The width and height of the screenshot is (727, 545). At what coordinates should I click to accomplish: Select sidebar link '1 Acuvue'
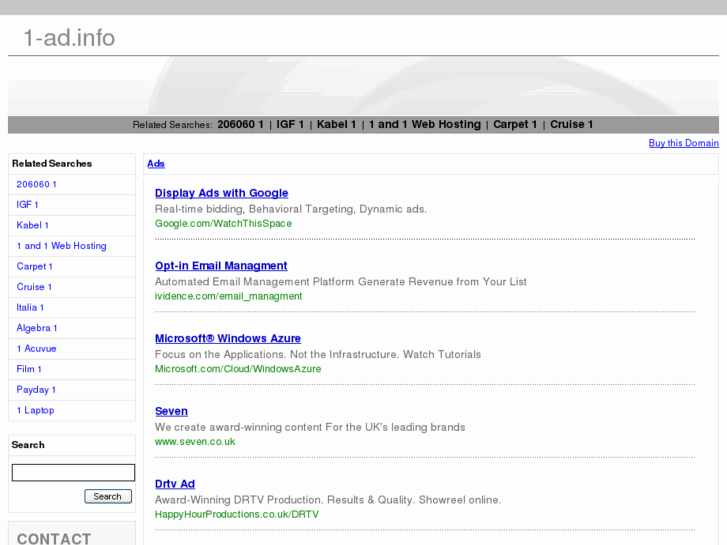tap(36, 348)
